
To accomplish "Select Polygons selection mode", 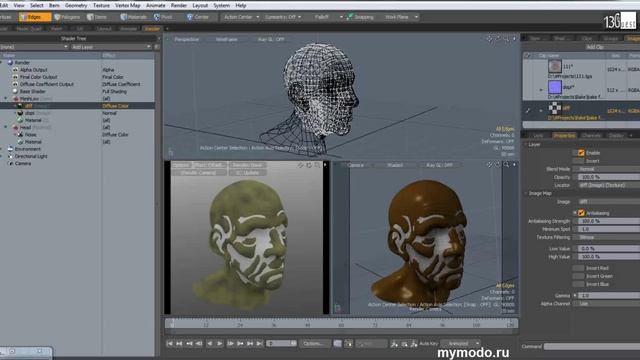I will (68, 17).
